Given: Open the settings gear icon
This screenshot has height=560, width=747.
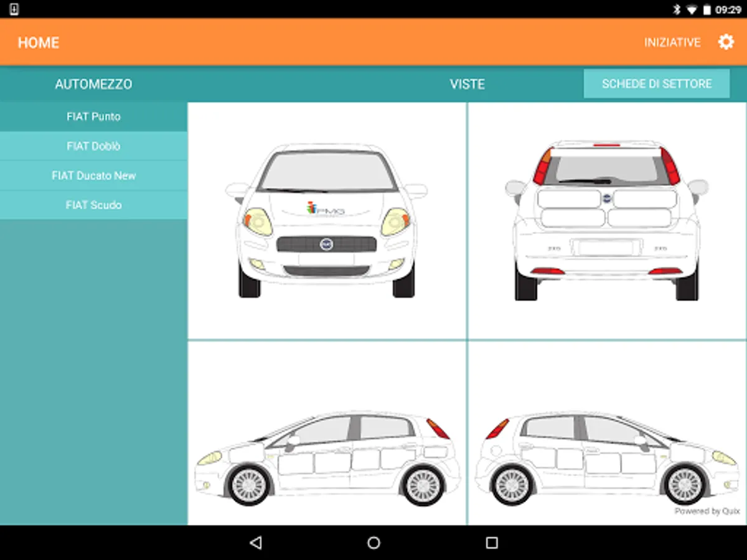Looking at the screenshot, I should click(726, 42).
